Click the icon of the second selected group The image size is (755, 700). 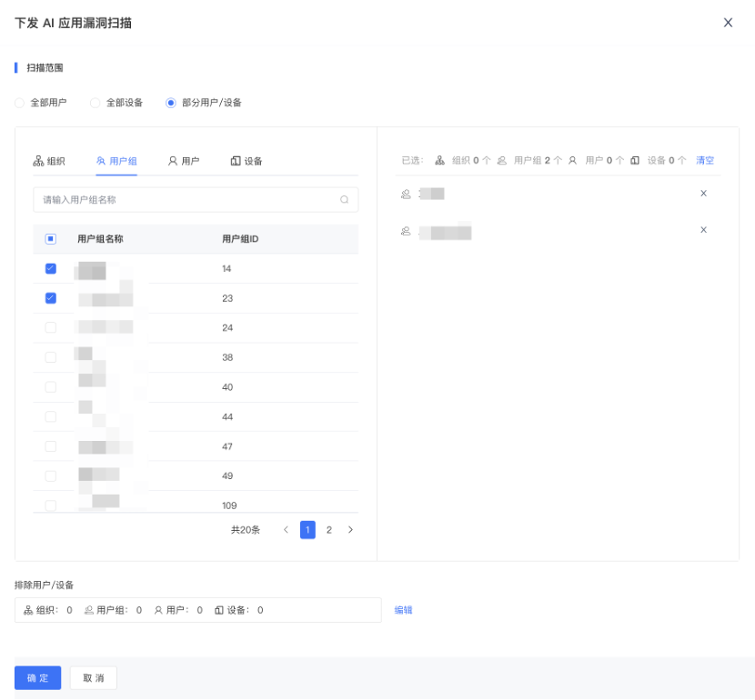coord(406,232)
